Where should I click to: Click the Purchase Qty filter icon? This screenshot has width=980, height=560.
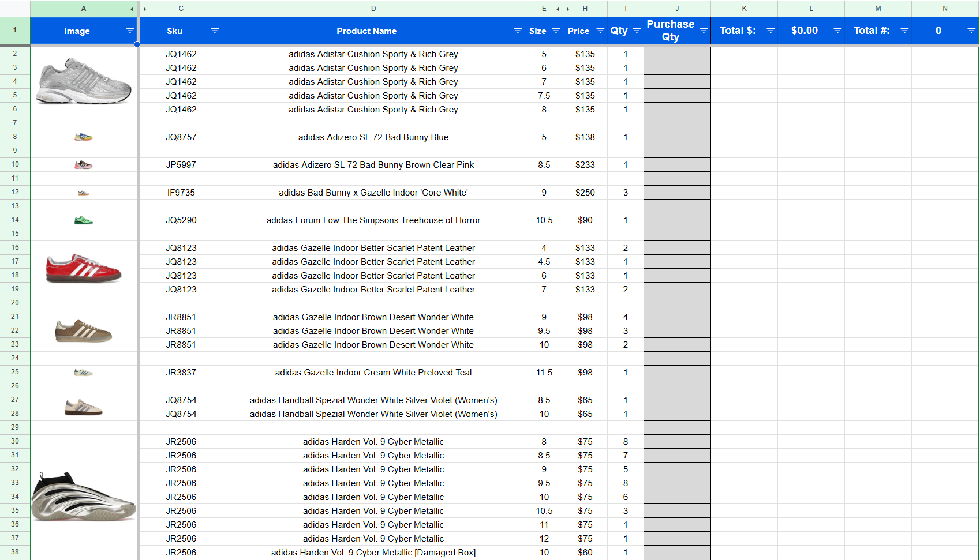704,31
